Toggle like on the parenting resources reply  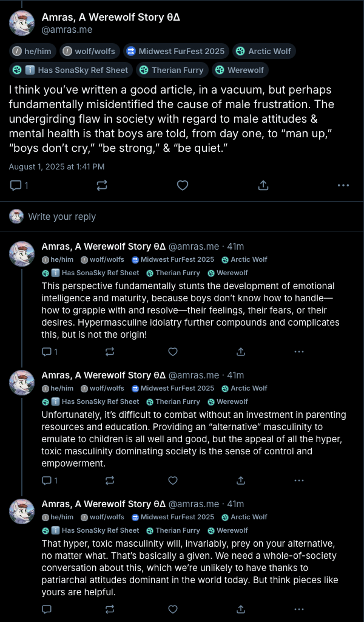173,480
